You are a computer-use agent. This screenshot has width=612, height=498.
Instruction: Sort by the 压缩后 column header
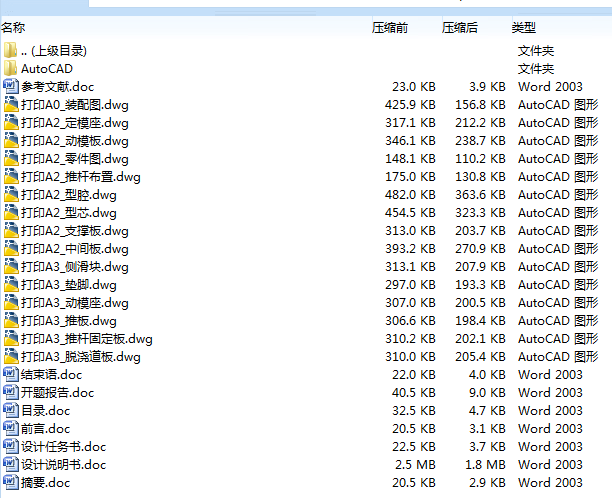point(460,27)
